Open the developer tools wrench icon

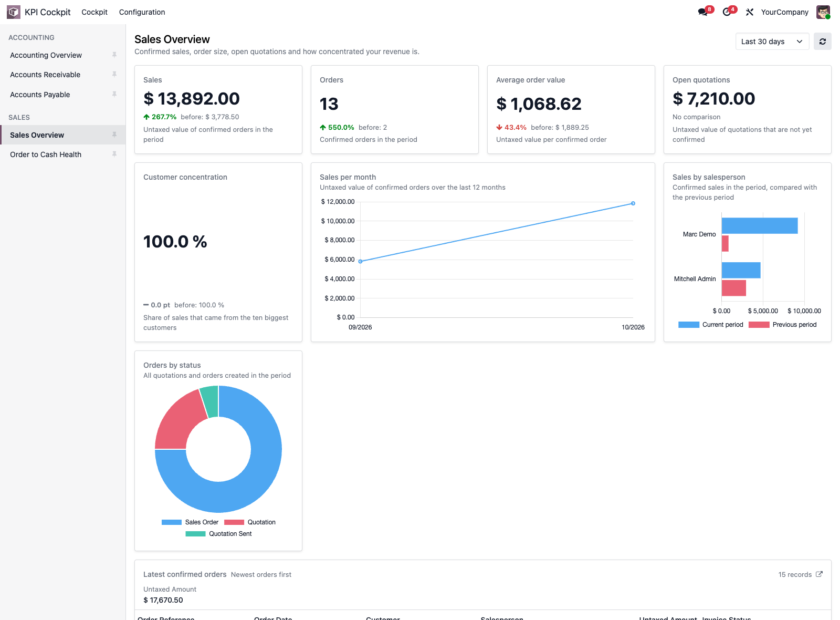[x=750, y=12]
